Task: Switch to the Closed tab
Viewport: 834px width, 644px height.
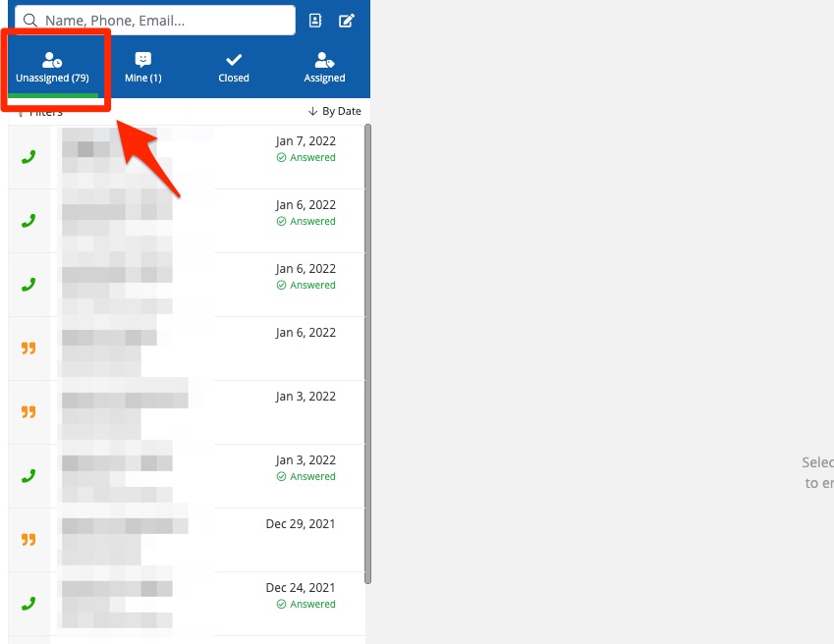Action: [x=234, y=67]
